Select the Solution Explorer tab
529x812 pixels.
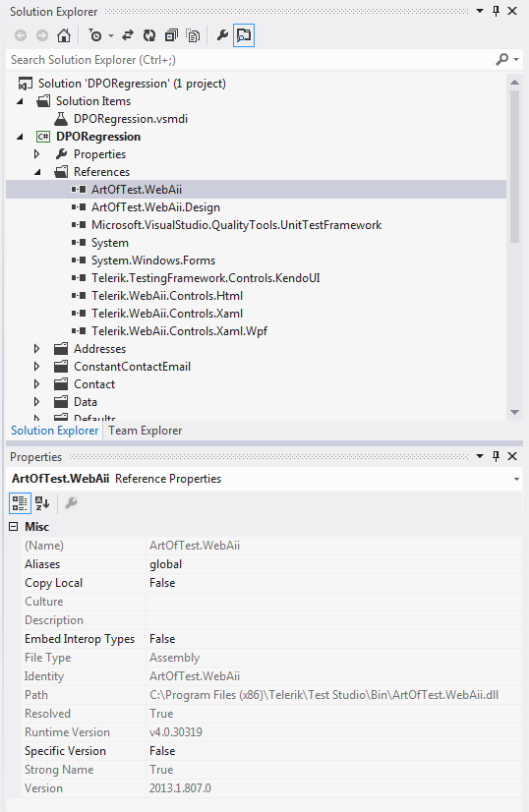pos(54,431)
